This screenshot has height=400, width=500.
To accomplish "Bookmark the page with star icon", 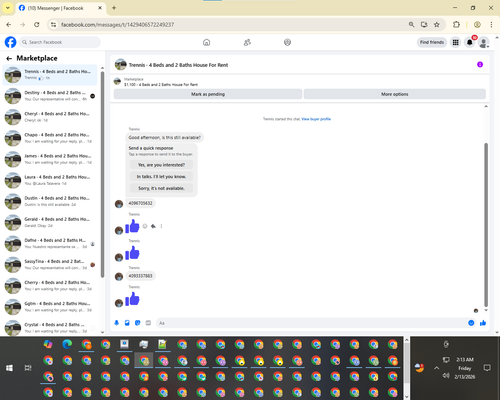I will tap(437, 24).
